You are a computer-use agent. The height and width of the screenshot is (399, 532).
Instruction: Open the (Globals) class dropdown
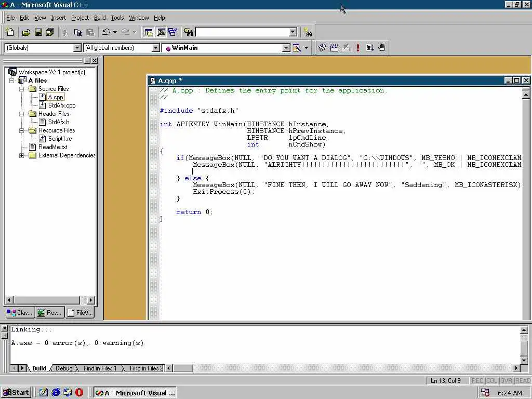(77, 48)
